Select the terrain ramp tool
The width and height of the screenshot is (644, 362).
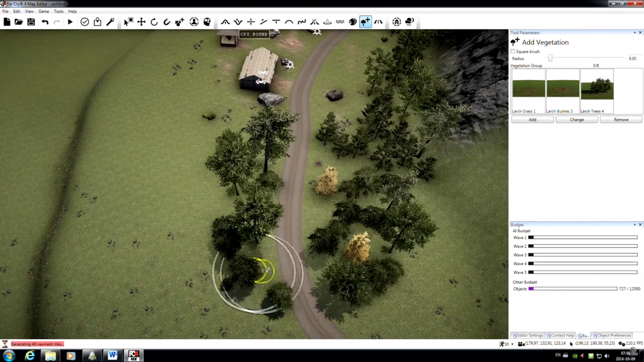point(264,22)
